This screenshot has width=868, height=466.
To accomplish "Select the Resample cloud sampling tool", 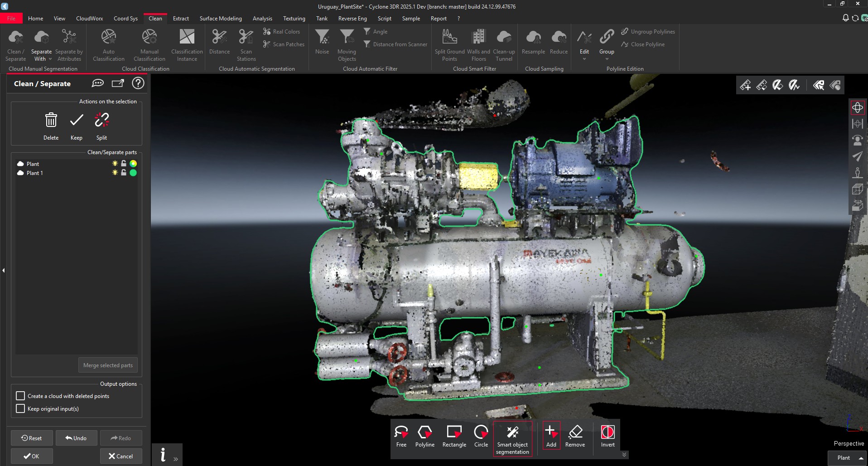I will tap(533, 42).
